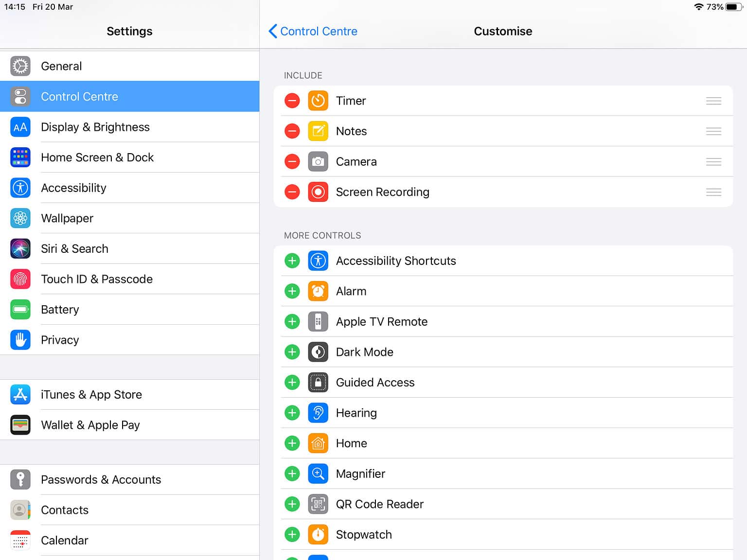747x560 pixels.
Task: Select the Screen Recording icon
Action: click(318, 192)
